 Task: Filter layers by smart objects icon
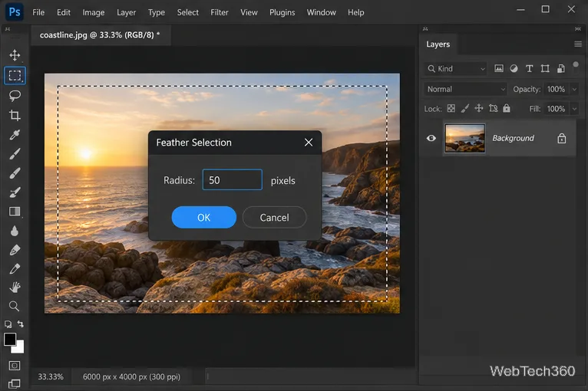pos(560,68)
